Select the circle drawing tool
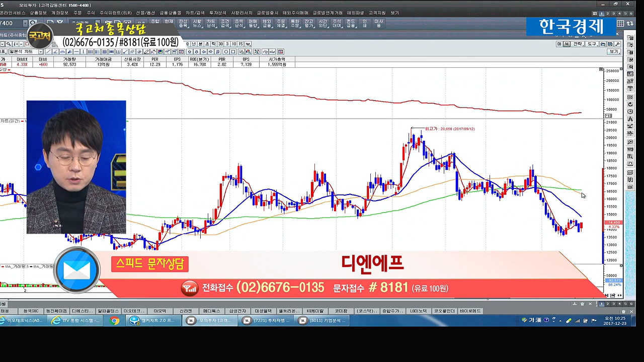 (226, 52)
